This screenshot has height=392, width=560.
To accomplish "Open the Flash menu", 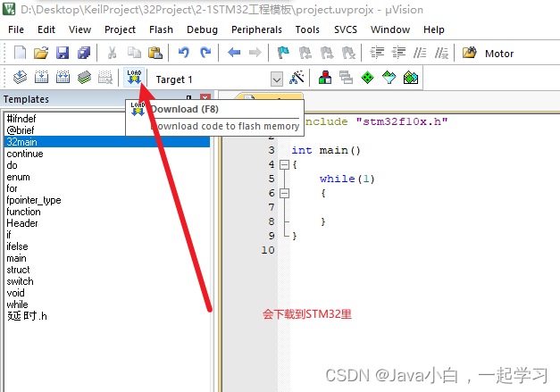I will tap(161, 29).
